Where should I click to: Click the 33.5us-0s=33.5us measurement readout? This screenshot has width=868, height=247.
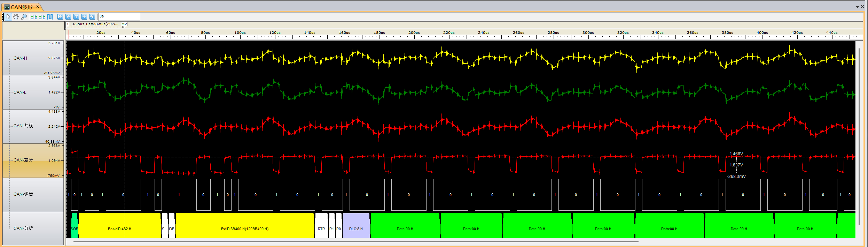tap(95, 24)
